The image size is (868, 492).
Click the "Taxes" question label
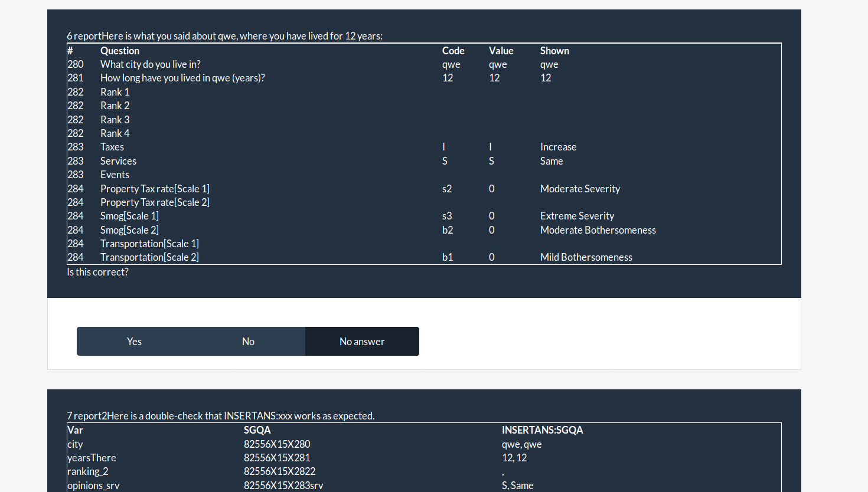pos(112,147)
